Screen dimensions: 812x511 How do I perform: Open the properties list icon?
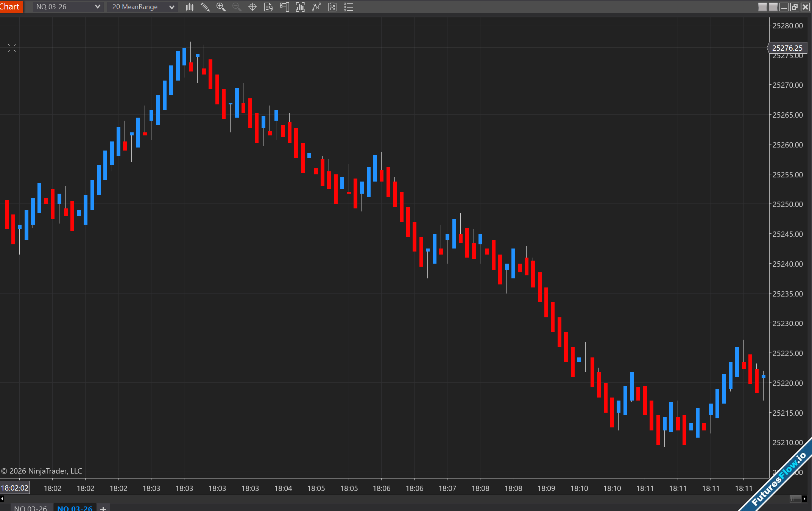(x=348, y=7)
